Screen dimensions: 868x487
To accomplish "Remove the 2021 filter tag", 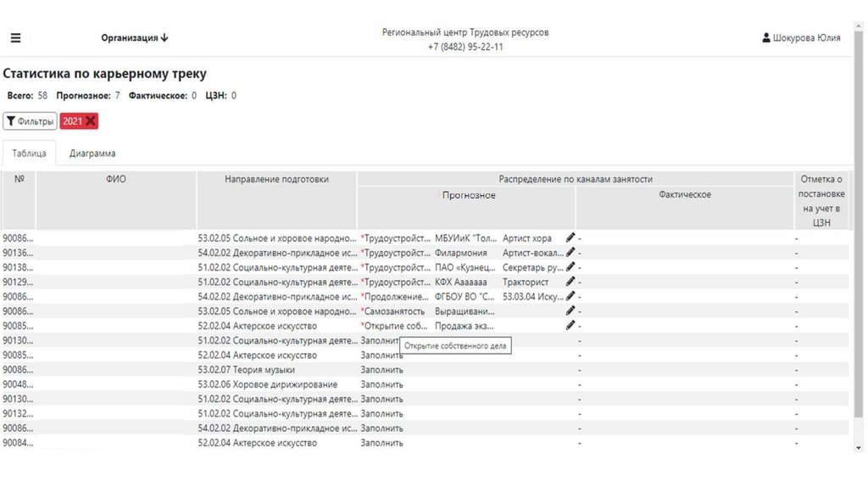I will pyautogui.click(x=91, y=121).
